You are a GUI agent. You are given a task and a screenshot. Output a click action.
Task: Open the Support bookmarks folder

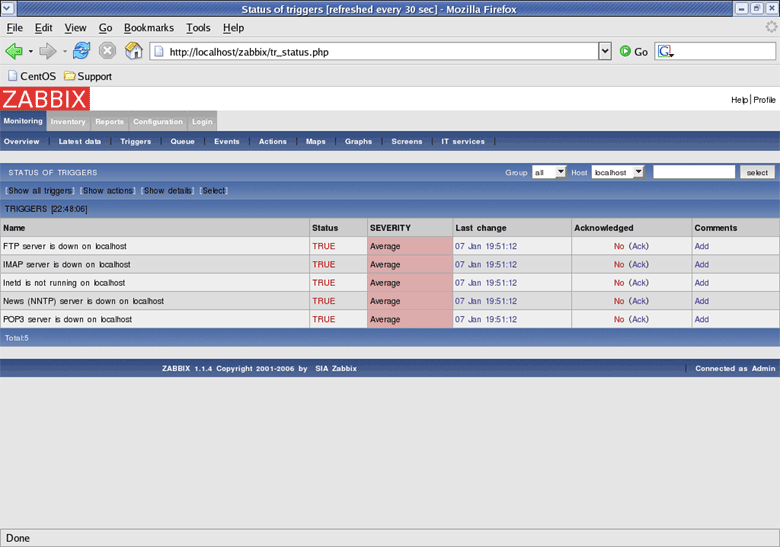[x=88, y=76]
